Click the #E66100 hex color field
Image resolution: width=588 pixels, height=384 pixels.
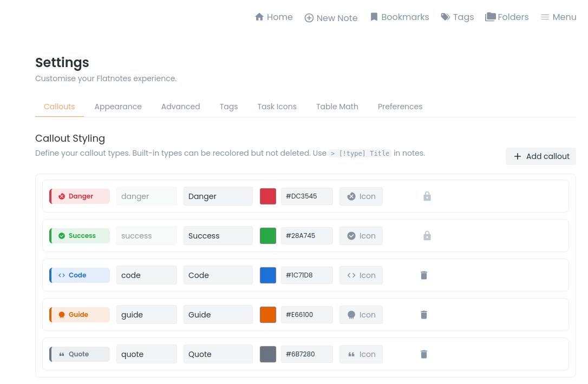(x=307, y=315)
